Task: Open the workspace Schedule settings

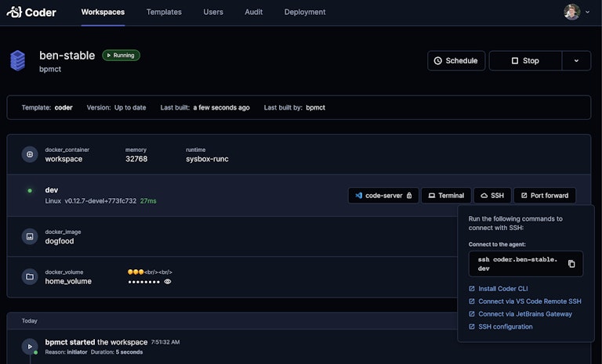Action: [x=456, y=61]
